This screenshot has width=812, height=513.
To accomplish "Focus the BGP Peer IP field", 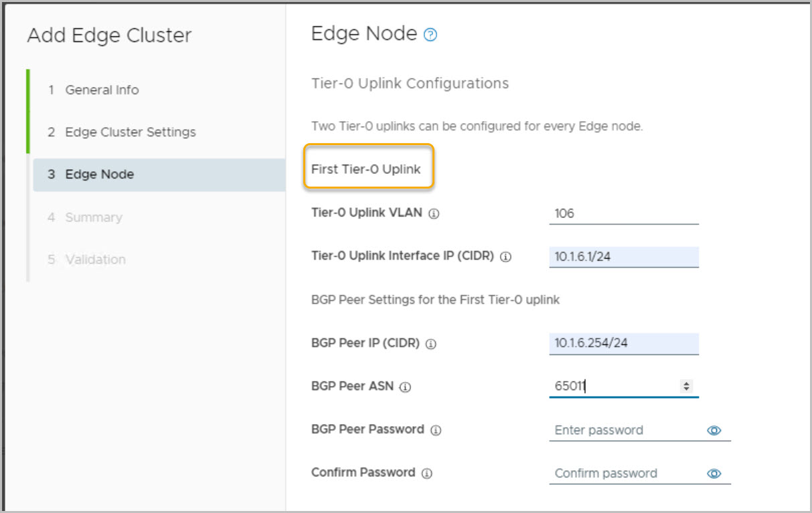I will pos(623,344).
